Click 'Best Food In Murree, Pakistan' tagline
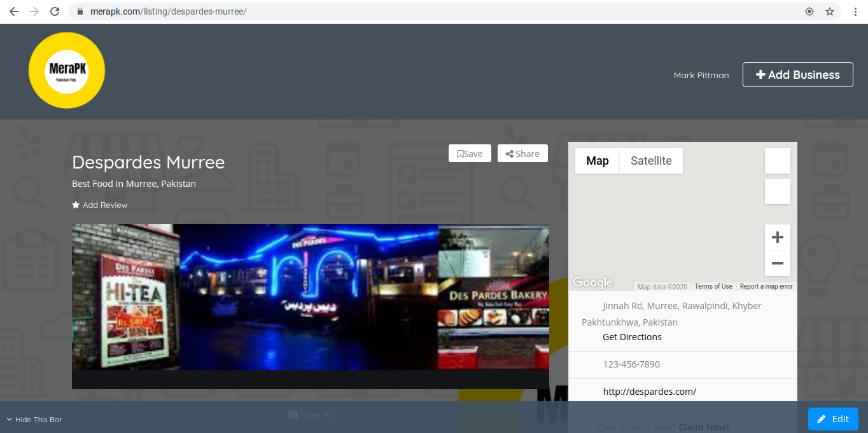 point(134,184)
